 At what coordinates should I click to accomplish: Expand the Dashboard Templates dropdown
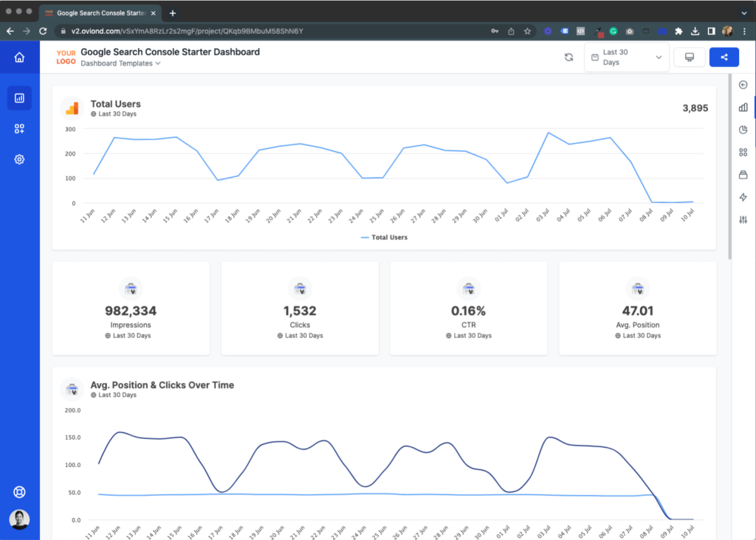(x=120, y=63)
